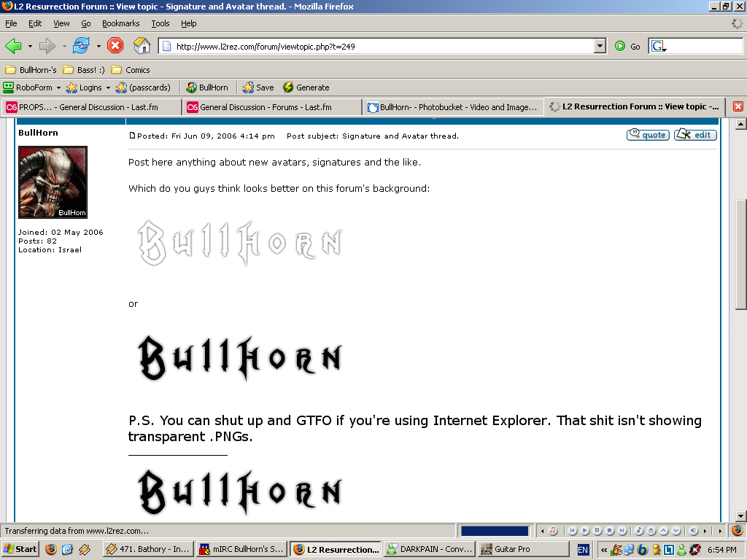The width and height of the screenshot is (747, 560).
Task: Collapse the player controls with left arrow
Action: click(x=542, y=531)
